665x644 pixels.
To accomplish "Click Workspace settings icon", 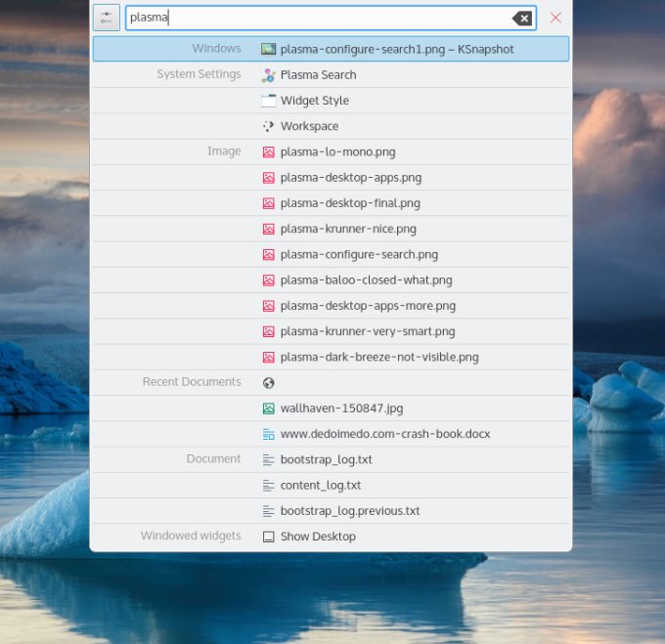I will pyautogui.click(x=268, y=126).
